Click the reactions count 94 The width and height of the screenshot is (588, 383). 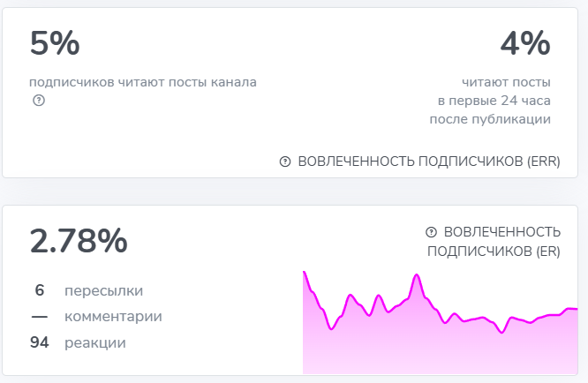pos(40,342)
